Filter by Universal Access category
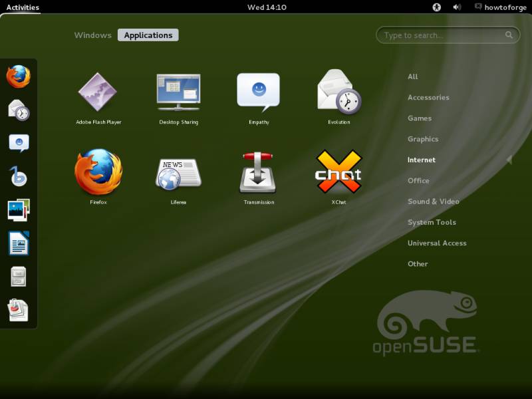Image resolution: width=532 pixels, height=399 pixels. (x=437, y=243)
